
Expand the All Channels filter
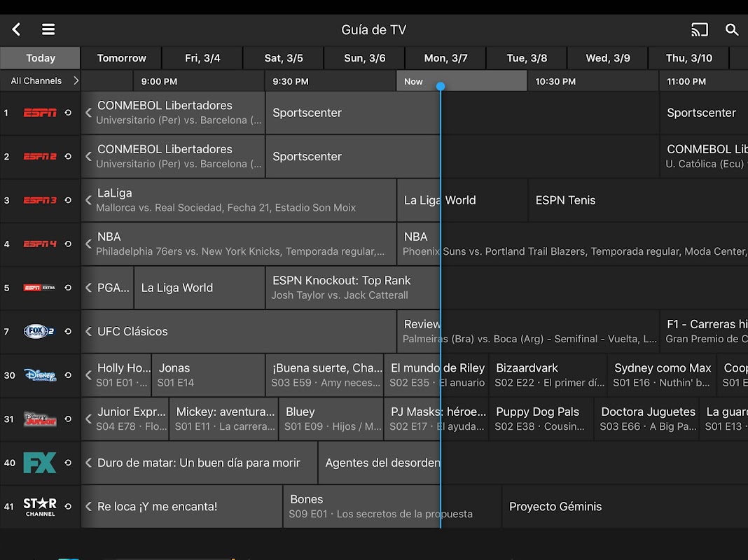click(x=40, y=81)
